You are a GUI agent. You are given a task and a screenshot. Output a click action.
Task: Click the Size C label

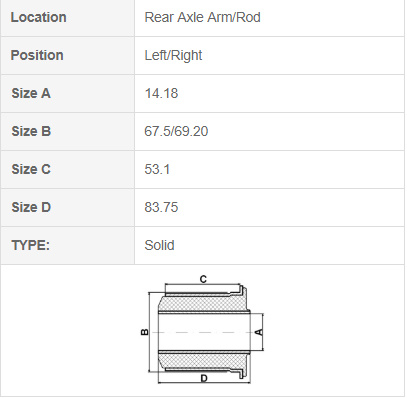click(x=31, y=169)
